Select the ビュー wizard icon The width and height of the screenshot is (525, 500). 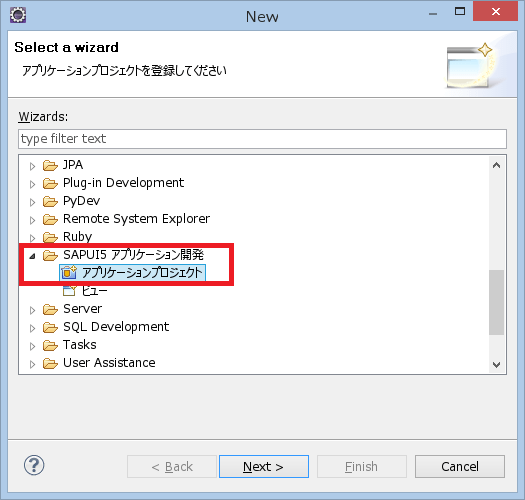coord(69,291)
